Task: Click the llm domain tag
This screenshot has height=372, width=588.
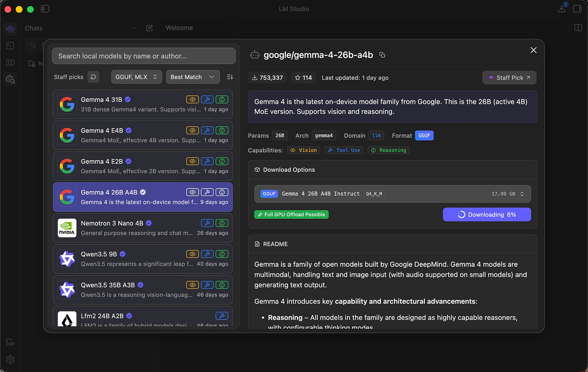Action: pyautogui.click(x=376, y=135)
